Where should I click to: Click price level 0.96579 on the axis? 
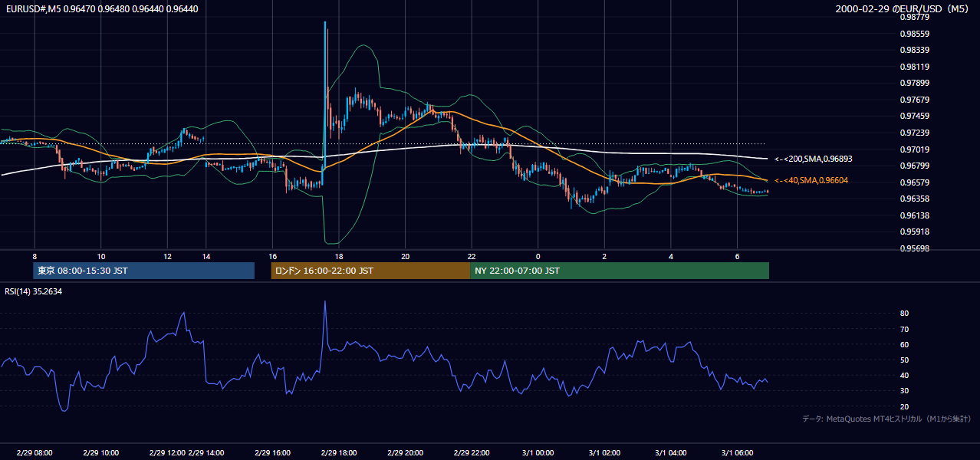tap(914, 182)
